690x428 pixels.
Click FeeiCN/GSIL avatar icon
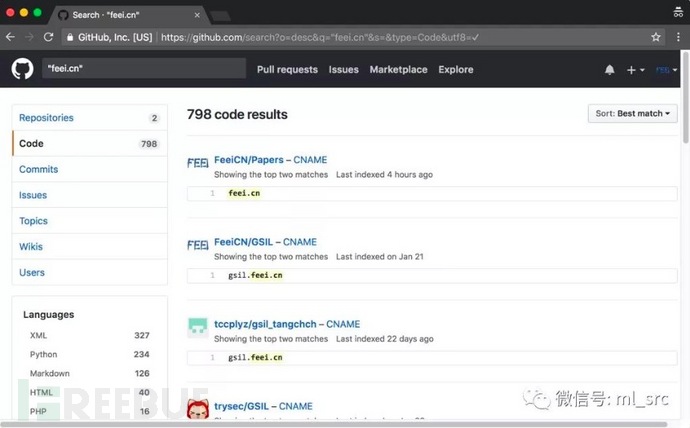click(198, 245)
